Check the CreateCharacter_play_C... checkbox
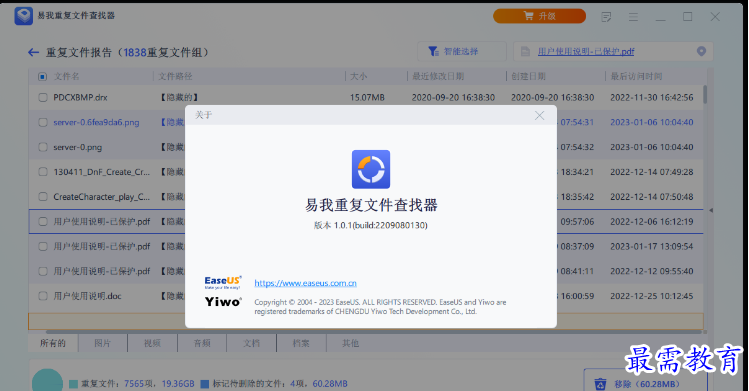This screenshot has width=749, height=391. tap(43, 197)
